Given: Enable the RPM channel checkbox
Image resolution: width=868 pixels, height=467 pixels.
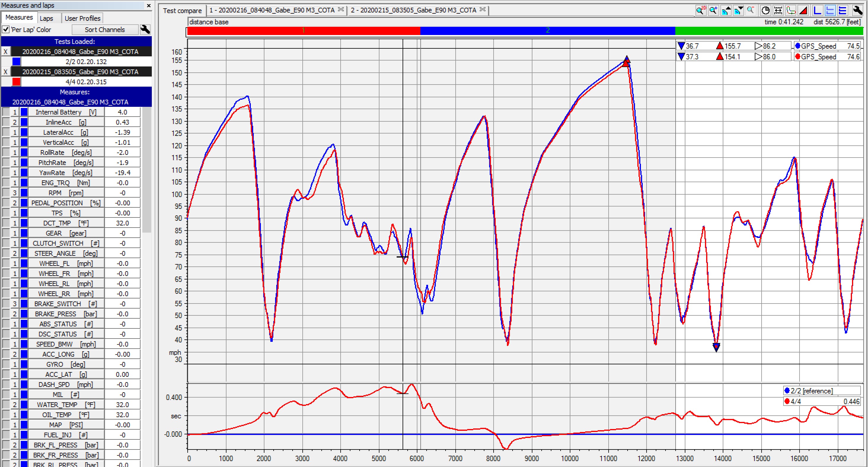Looking at the screenshot, I should click(x=6, y=193).
